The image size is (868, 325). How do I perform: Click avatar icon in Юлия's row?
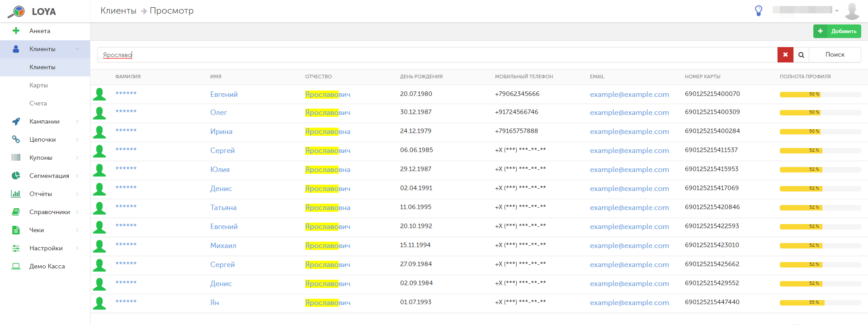(x=99, y=170)
